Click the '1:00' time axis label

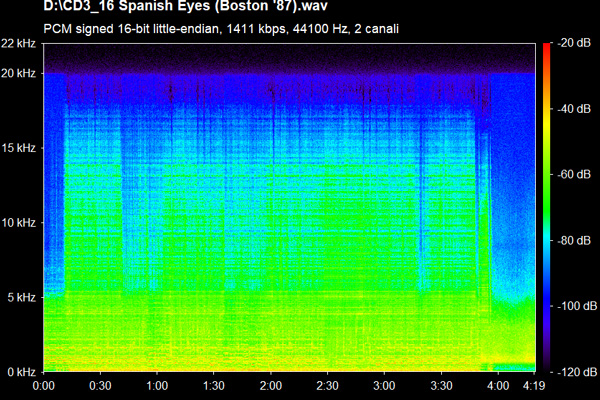click(x=157, y=385)
